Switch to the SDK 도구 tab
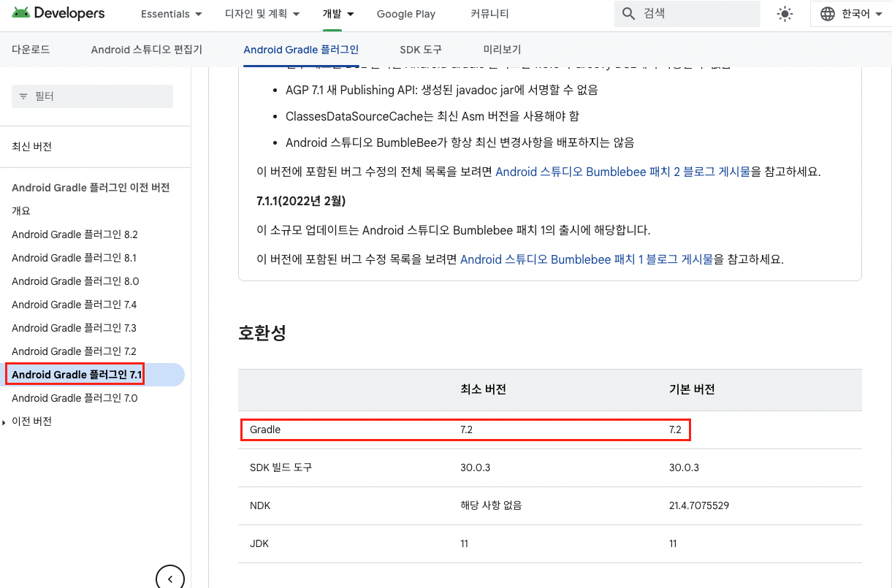This screenshot has width=892, height=588. click(x=421, y=50)
